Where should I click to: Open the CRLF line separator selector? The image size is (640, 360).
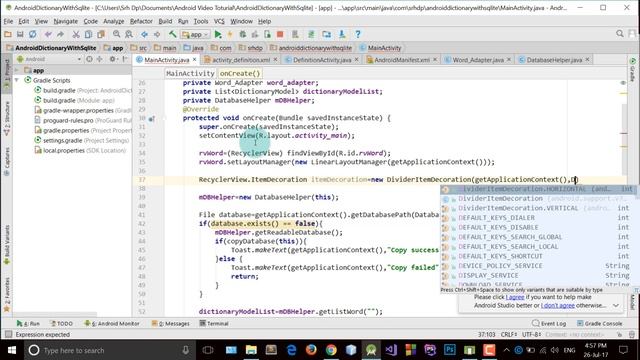[x=509, y=334]
